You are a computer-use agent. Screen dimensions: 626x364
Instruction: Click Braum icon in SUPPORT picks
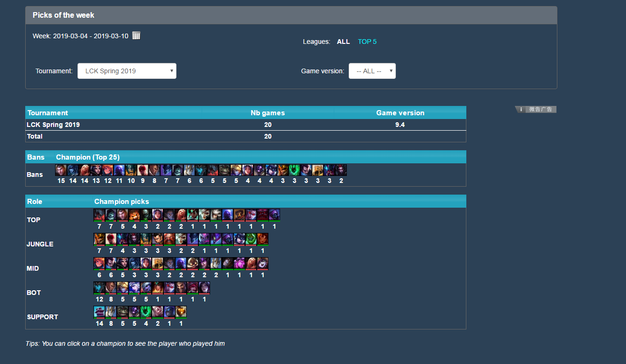point(99,312)
